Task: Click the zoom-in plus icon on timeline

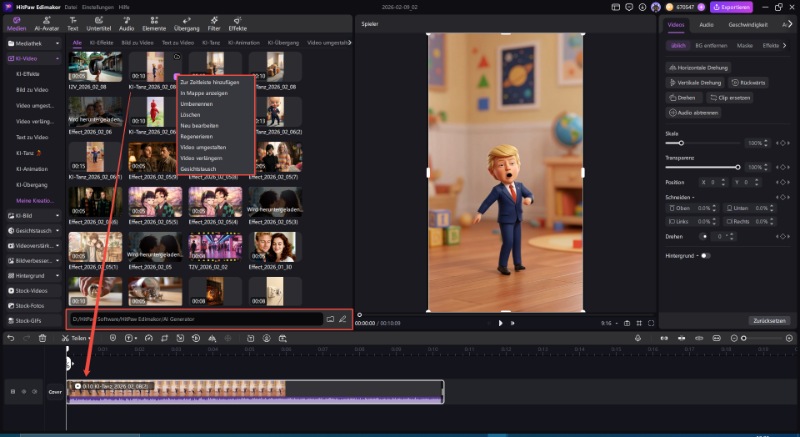Action: point(789,338)
